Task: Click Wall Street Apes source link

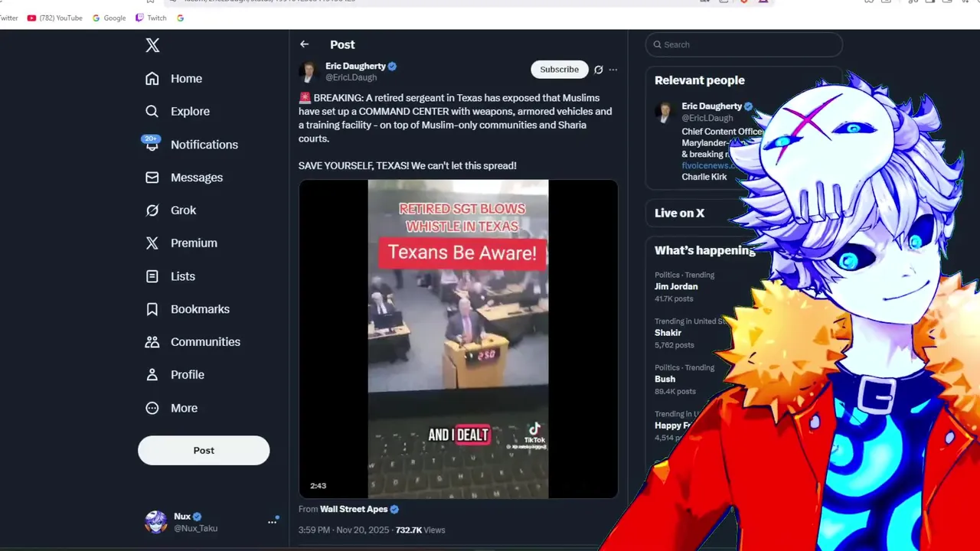Action: click(354, 509)
